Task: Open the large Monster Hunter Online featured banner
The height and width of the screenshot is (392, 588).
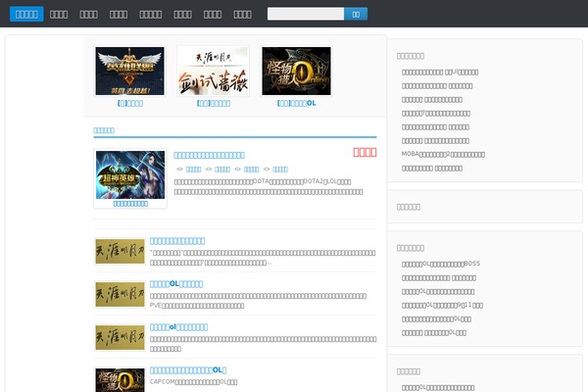Action: [296, 71]
